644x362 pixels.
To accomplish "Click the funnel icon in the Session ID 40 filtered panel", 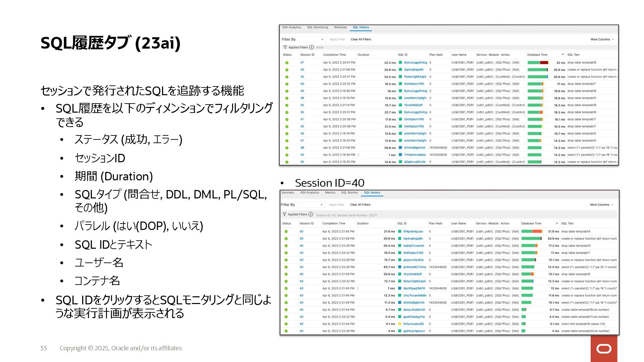I will coord(284,214).
